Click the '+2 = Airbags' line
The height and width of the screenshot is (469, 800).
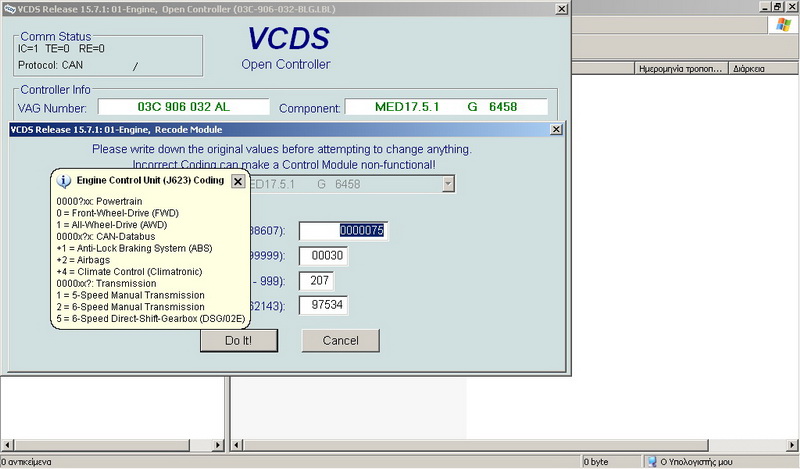coord(83,260)
